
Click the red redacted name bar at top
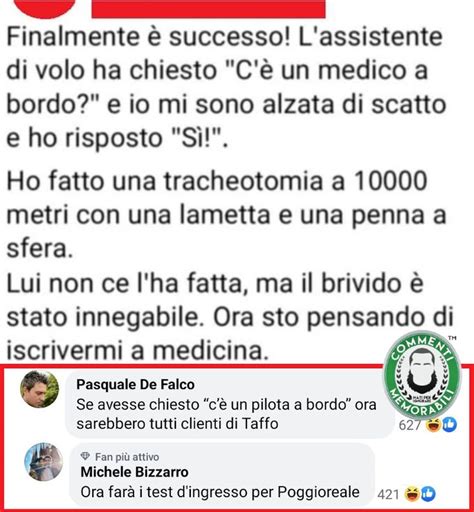(x=208, y=9)
